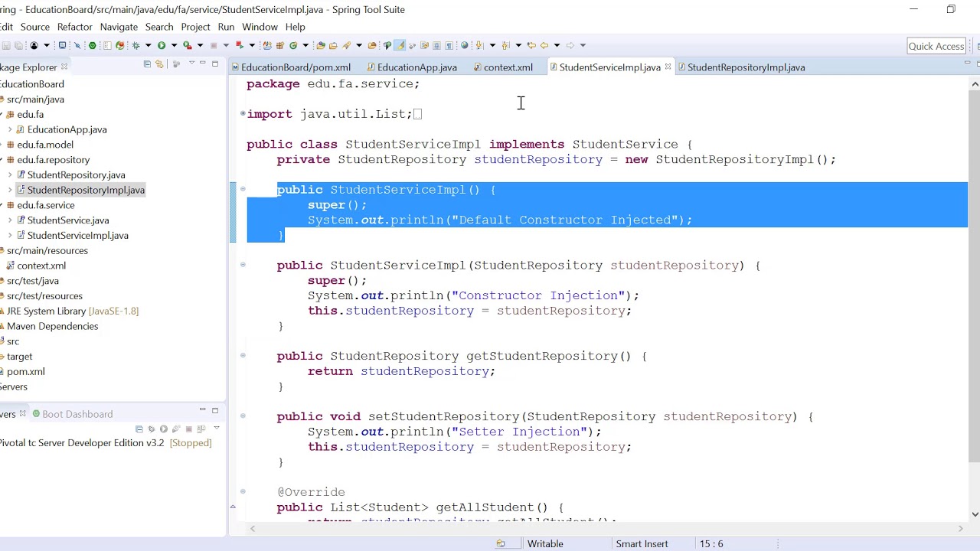Click the New Java Package toolbar icon
This screenshot has height=551, width=980.
coord(279,45)
